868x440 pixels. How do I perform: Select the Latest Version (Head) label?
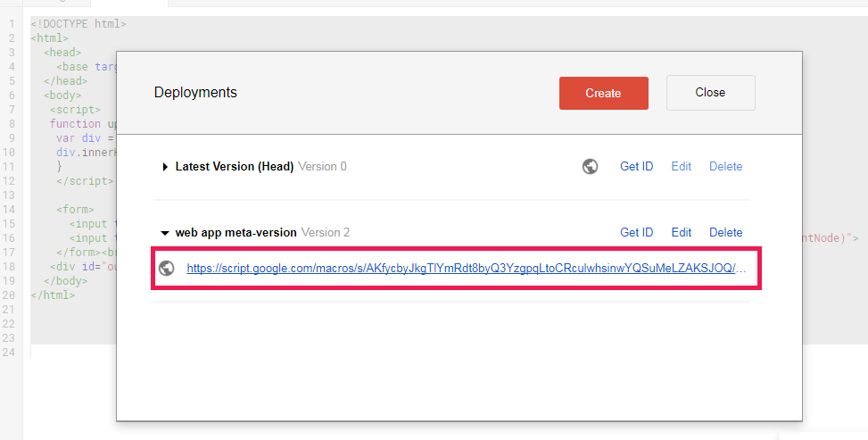[234, 166]
